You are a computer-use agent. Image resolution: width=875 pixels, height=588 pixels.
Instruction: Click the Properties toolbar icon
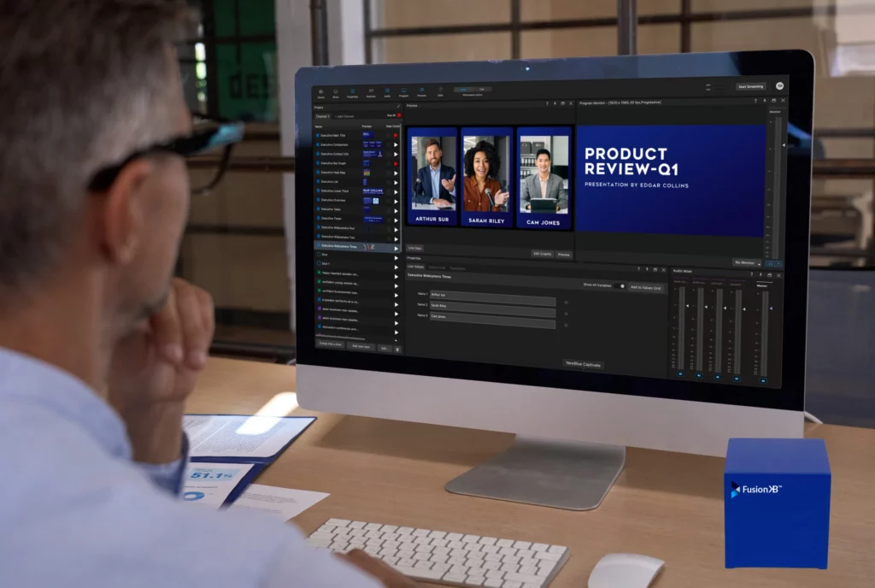352,92
